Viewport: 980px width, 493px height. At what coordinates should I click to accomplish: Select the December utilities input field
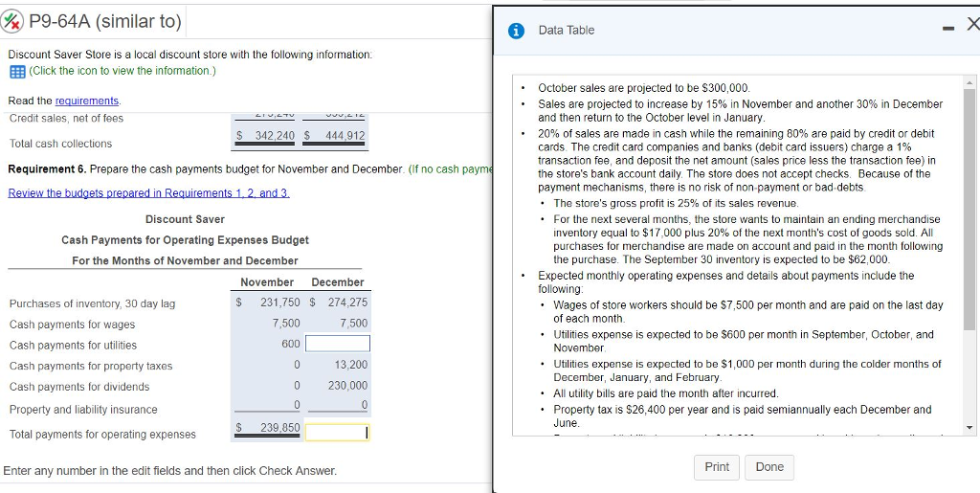[338, 344]
